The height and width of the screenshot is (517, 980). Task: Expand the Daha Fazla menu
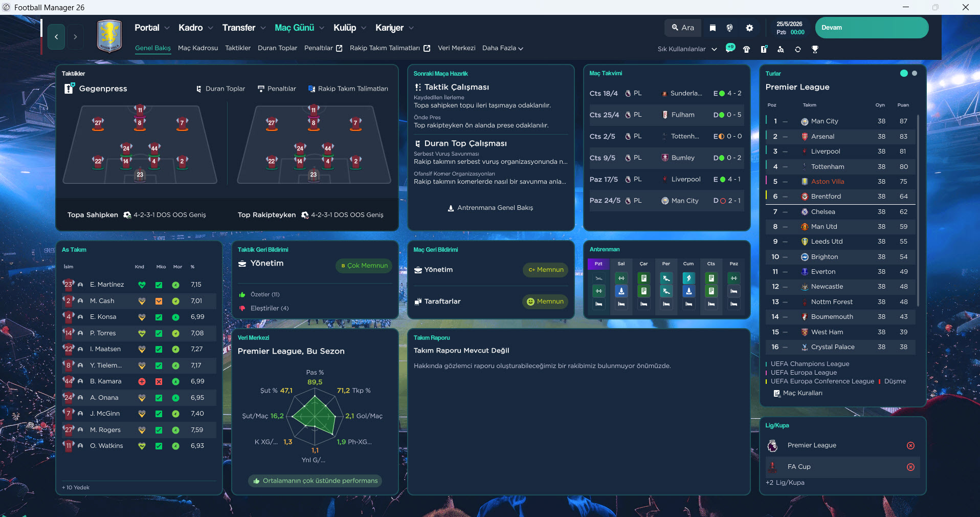[502, 48]
